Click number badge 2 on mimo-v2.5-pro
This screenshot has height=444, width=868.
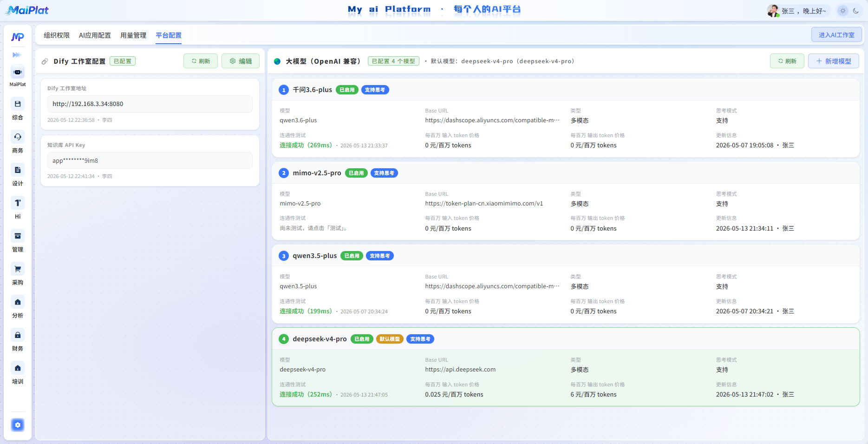(x=284, y=173)
